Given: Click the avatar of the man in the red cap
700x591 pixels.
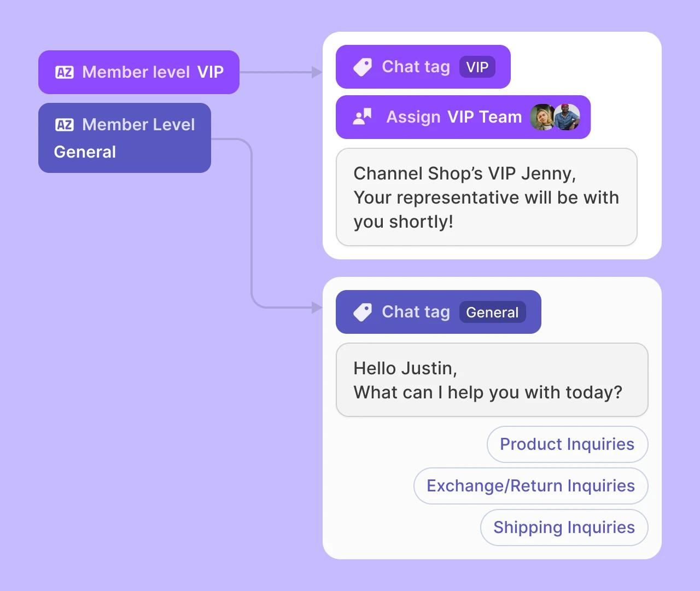Looking at the screenshot, I should click(567, 117).
